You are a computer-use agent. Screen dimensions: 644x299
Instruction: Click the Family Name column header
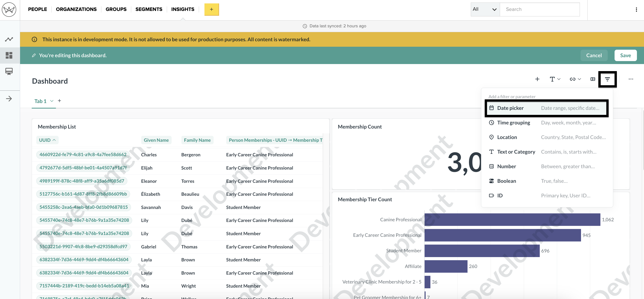pyautogui.click(x=197, y=140)
